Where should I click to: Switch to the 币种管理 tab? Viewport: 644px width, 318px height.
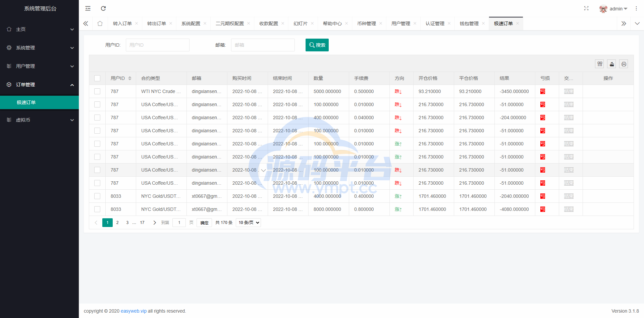click(x=367, y=24)
